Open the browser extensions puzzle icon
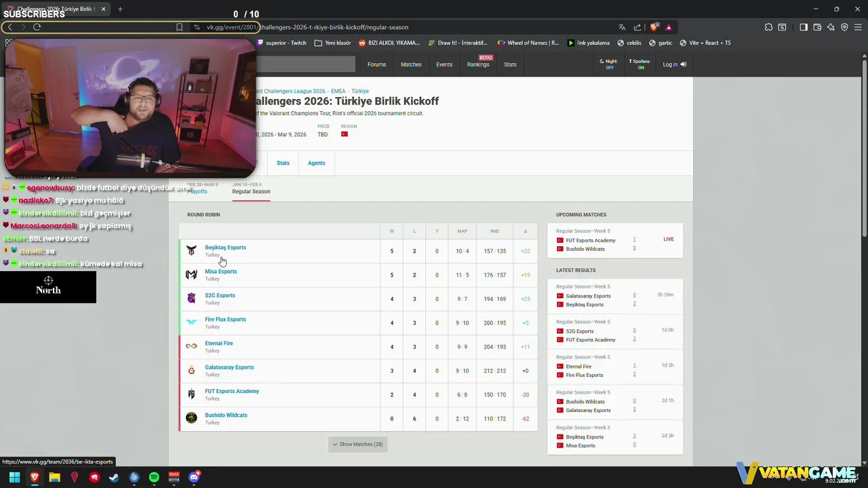Screen dimensions: 868x488 point(768,27)
